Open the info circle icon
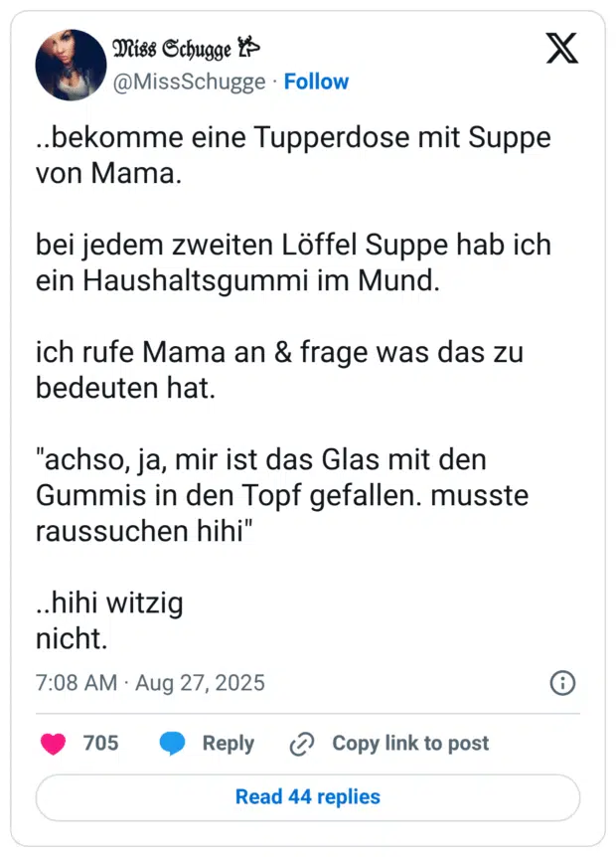The height and width of the screenshot is (857, 616). click(561, 683)
